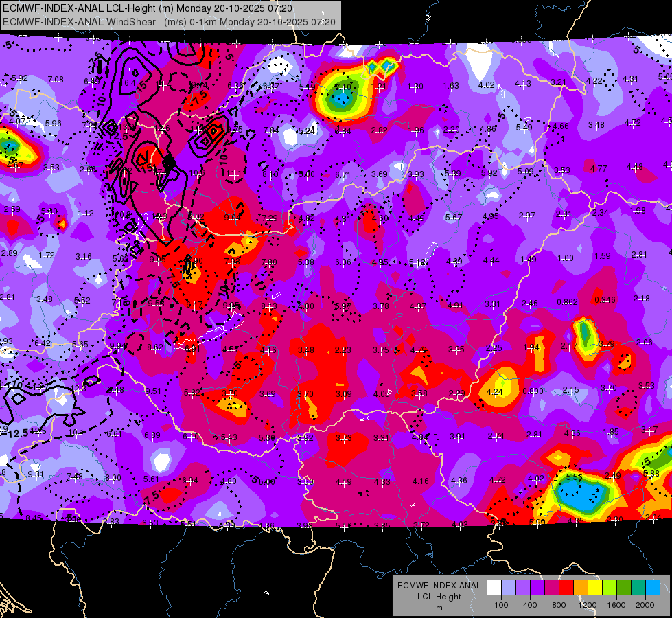Image resolution: width=672 pixels, height=618 pixels.
Task: Click the LCL-Height title line in header
Action: click(x=148, y=8)
